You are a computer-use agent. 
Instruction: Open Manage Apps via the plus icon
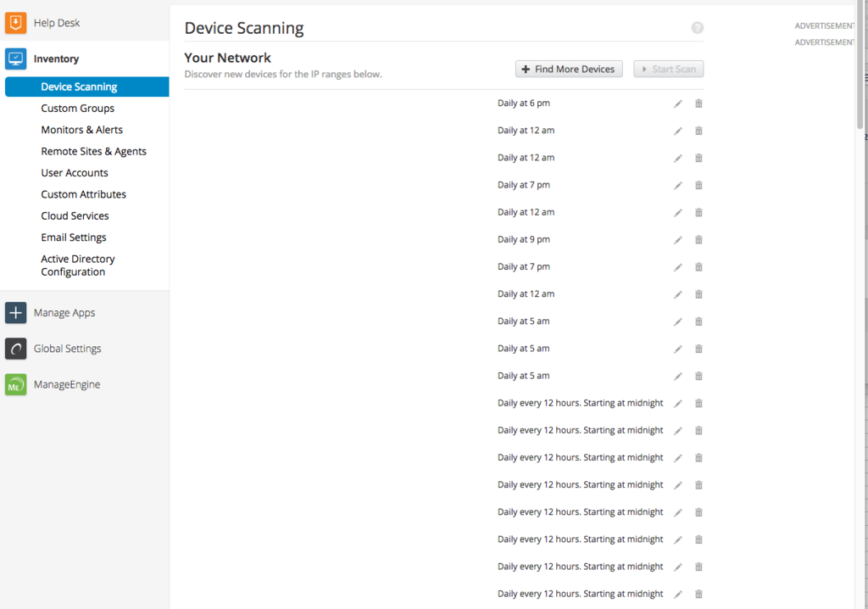coord(15,312)
